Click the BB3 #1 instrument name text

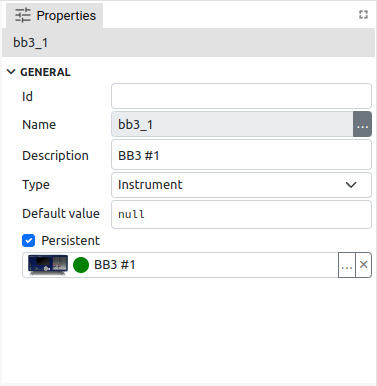point(115,265)
